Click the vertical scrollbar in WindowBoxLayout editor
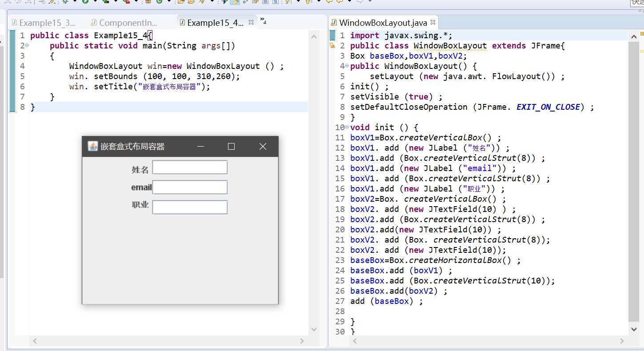 (x=634, y=178)
